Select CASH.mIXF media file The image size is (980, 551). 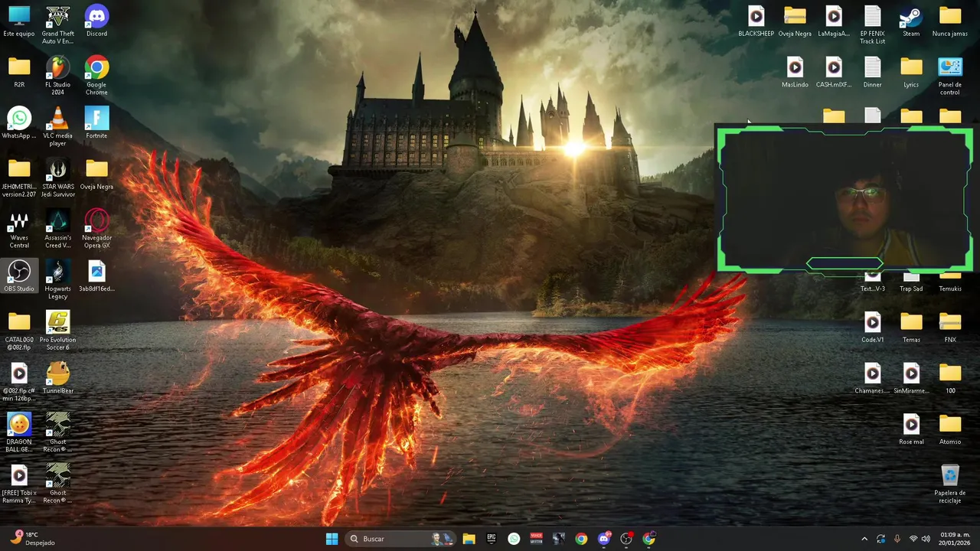[x=834, y=73]
